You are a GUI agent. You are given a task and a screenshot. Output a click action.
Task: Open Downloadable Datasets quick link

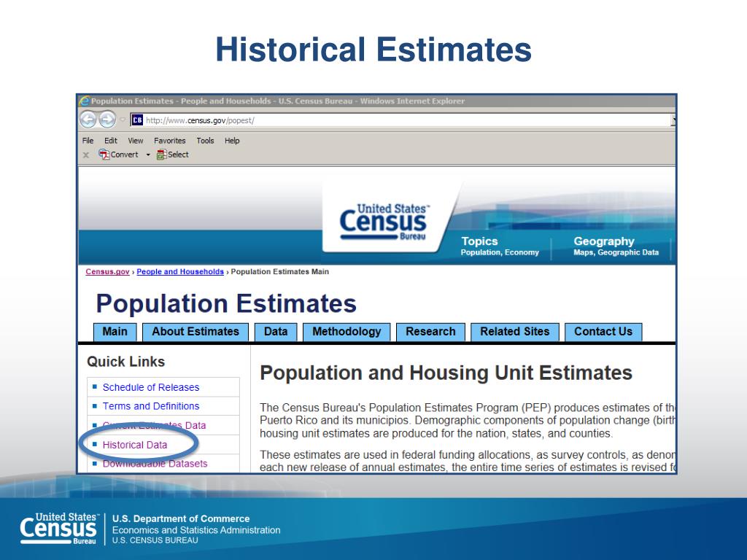click(x=155, y=464)
